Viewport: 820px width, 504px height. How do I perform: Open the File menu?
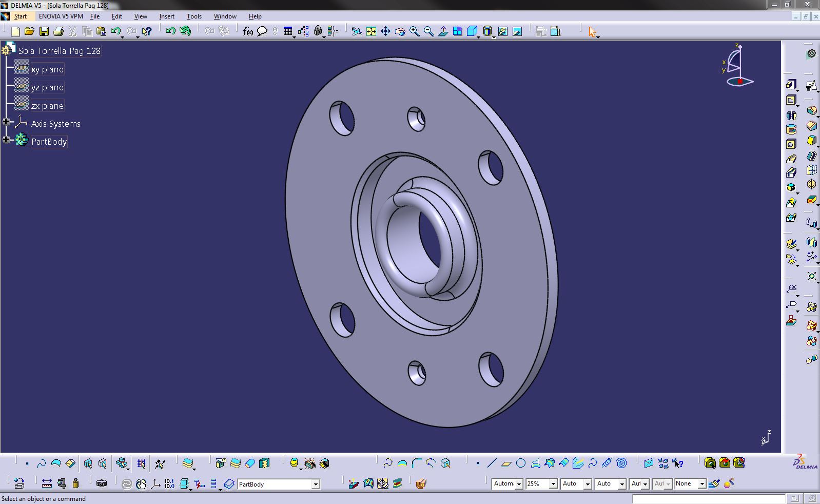click(95, 16)
